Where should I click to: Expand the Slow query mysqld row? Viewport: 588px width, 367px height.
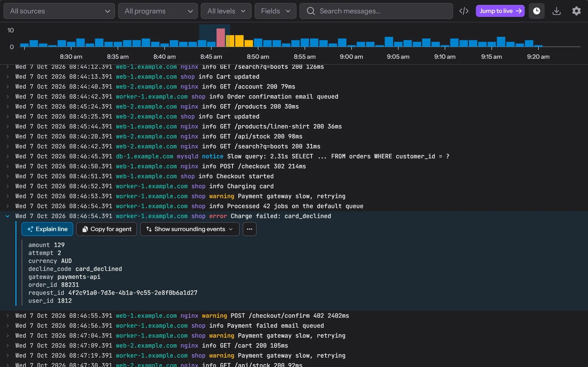(x=8, y=156)
